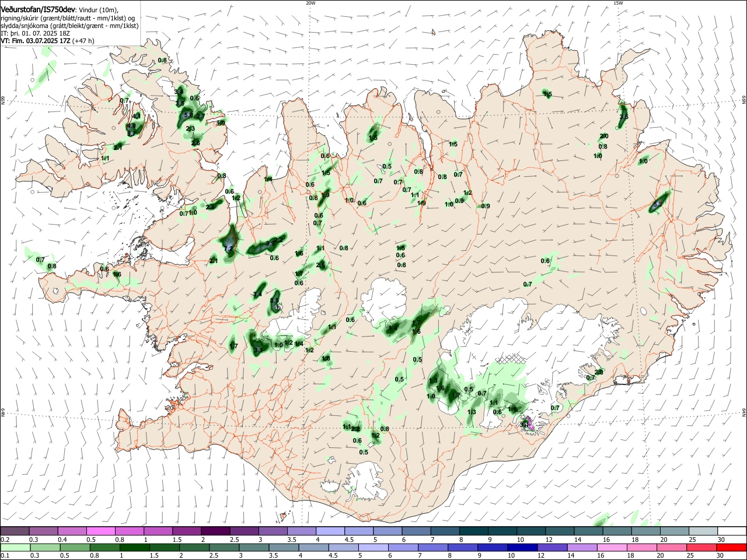Click the '(+47 h)' forecast offset

point(84,41)
